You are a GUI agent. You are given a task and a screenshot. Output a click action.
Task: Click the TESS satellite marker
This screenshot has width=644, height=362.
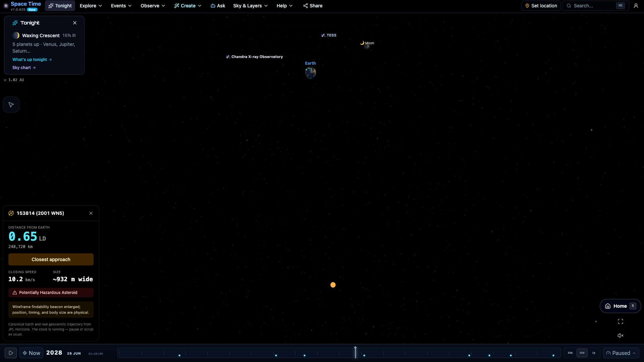pyautogui.click(x=329, y=35)
